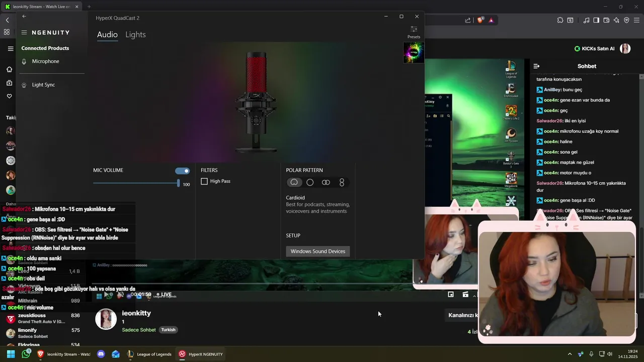The width and height of the screenshot is (644, 362).
Task: Collapse the Sohbet chat panel
Action: pyautogui.click(x=536, y=66)
